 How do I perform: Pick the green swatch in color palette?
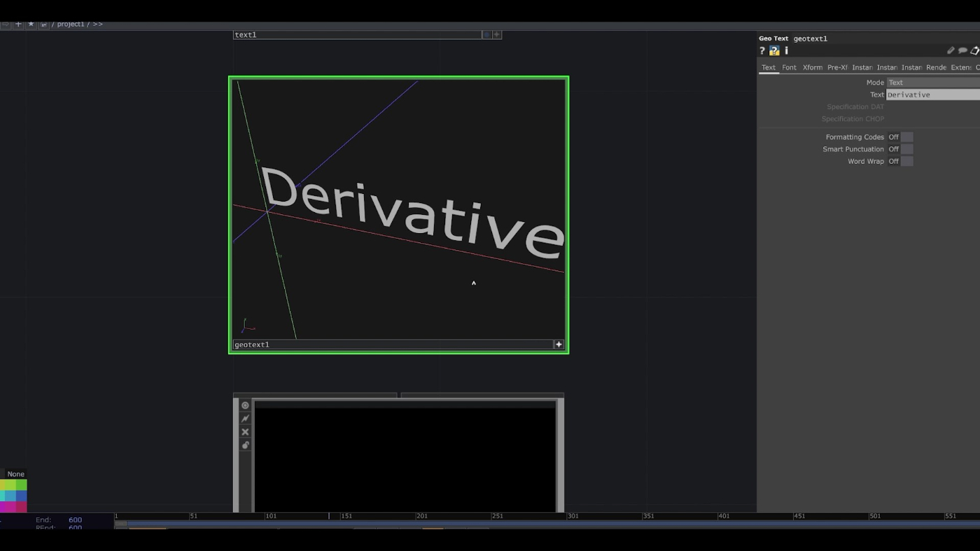pyautogui.click(x=21, y=484)
